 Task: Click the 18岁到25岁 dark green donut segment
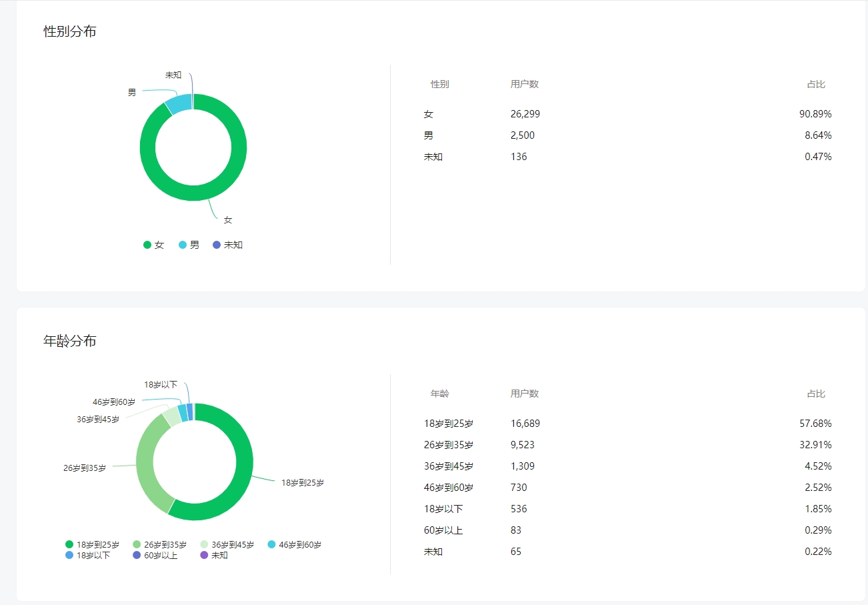[245, 462]
